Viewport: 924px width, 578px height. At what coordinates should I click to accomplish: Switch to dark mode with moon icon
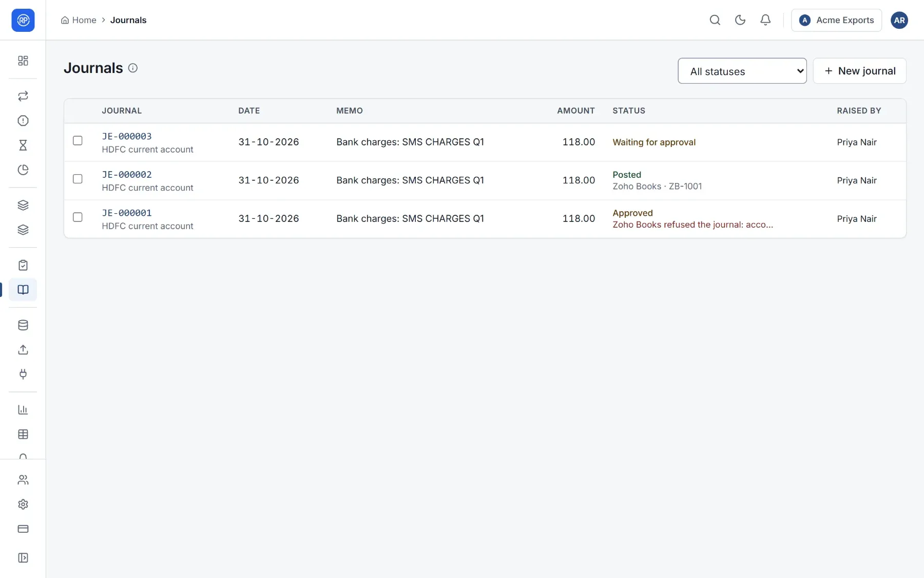[x=740, y=20]
